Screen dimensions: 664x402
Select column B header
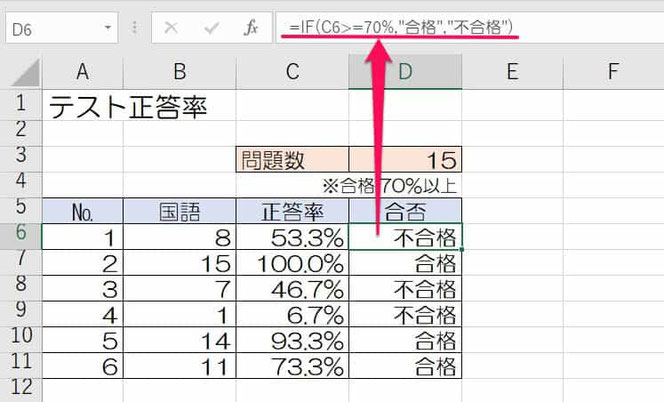[180, 72]
